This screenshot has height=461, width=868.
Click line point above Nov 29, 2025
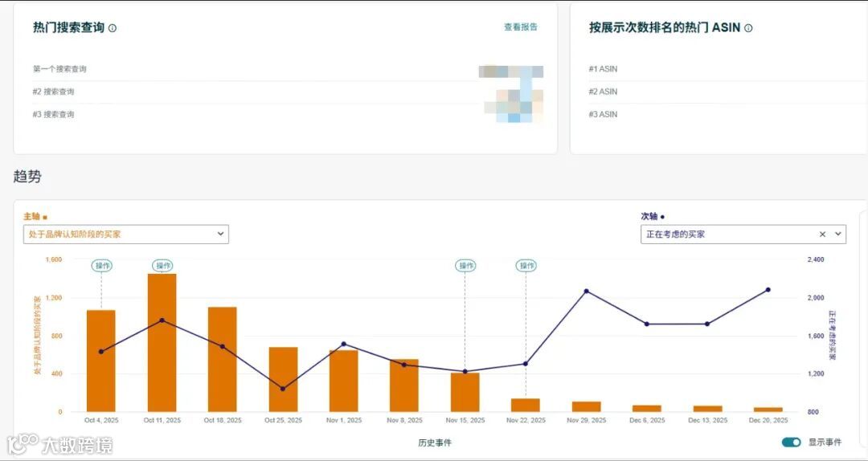tap(586, 291)
